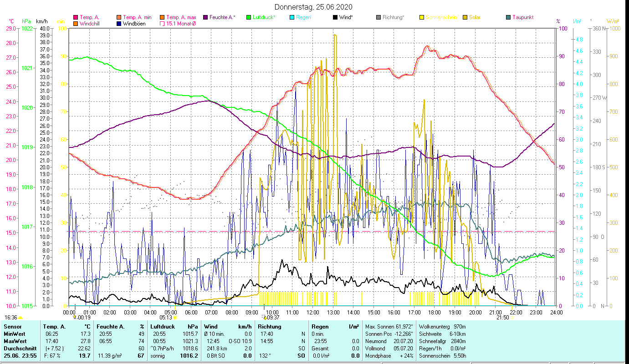Click the km/h axis unit label
The height and width of the screenshot is (364, 629).
coord(41,21)
